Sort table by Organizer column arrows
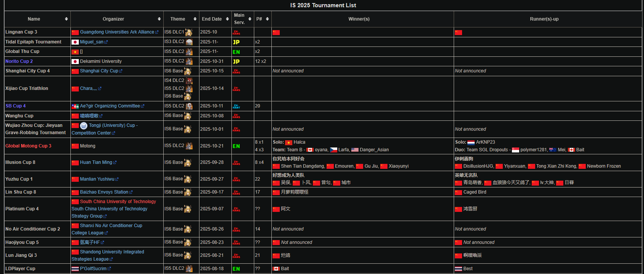The height and width of the screenshot is (274, 644). pyautogui.click(x=159, y=19)
